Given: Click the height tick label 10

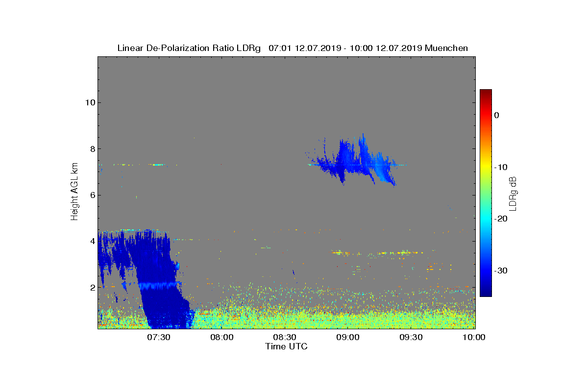Looking at the screenshot, I should coord(89,102).
